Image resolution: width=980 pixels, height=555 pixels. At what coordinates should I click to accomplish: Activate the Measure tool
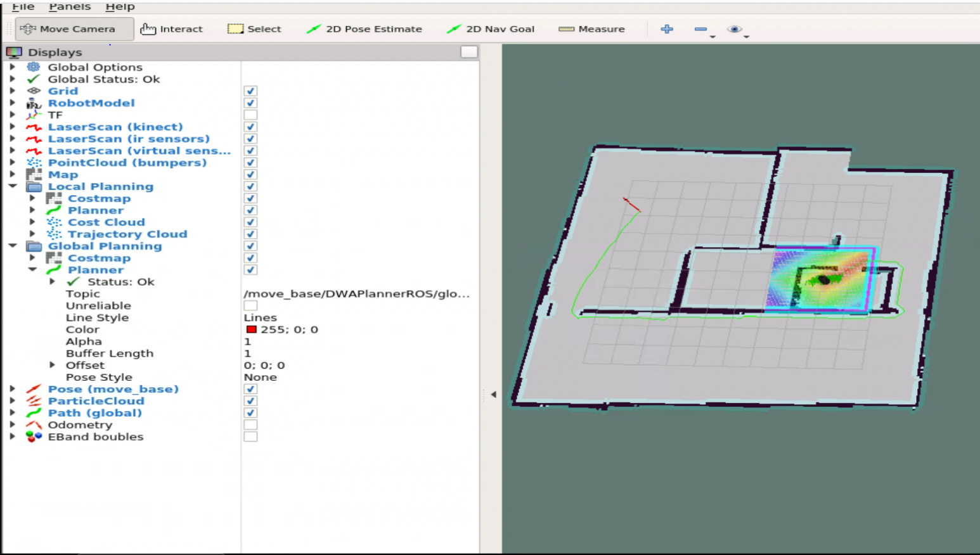pyautogui.click(x=590, y=29)
